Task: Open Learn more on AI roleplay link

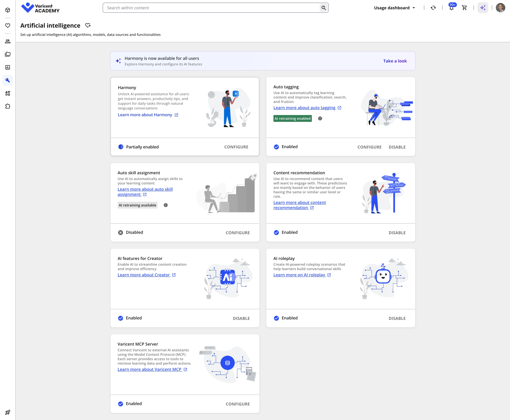Action: pyautogui.click(x=302, y=275)
